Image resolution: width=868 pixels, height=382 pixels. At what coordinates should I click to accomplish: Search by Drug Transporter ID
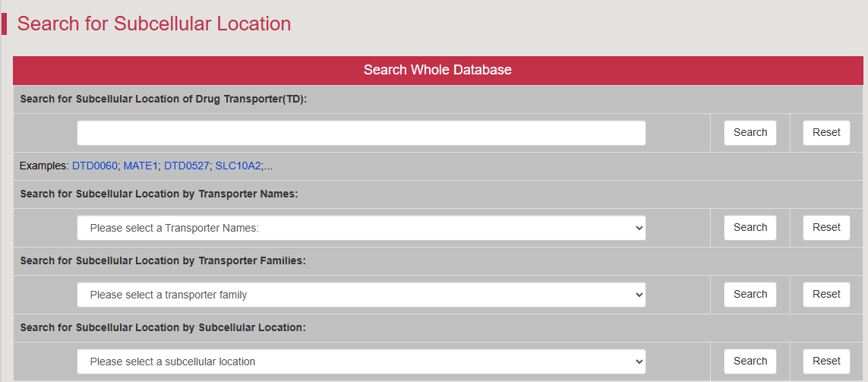(x=750, y=133)
